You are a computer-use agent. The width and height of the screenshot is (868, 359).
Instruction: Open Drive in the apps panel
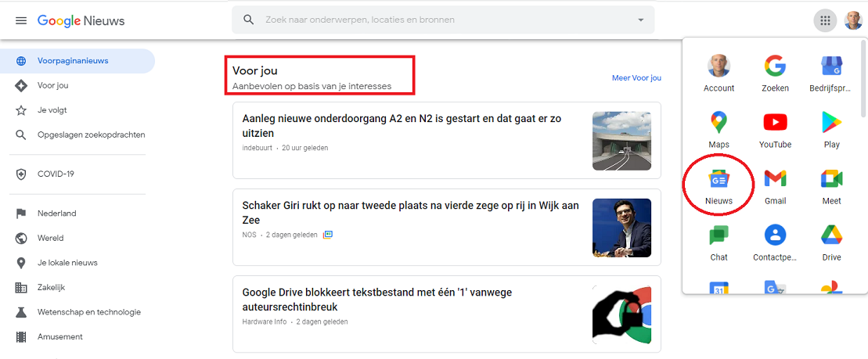click(831, 242)
